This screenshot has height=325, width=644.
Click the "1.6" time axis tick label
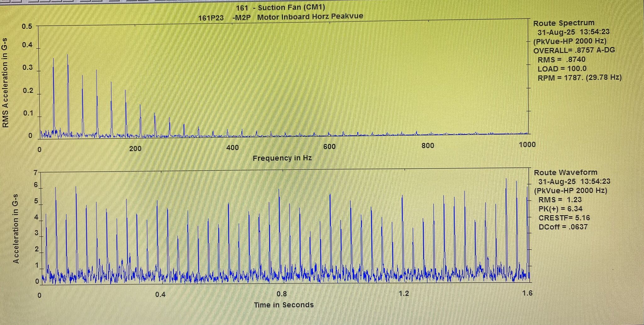(x=527, y=293)
